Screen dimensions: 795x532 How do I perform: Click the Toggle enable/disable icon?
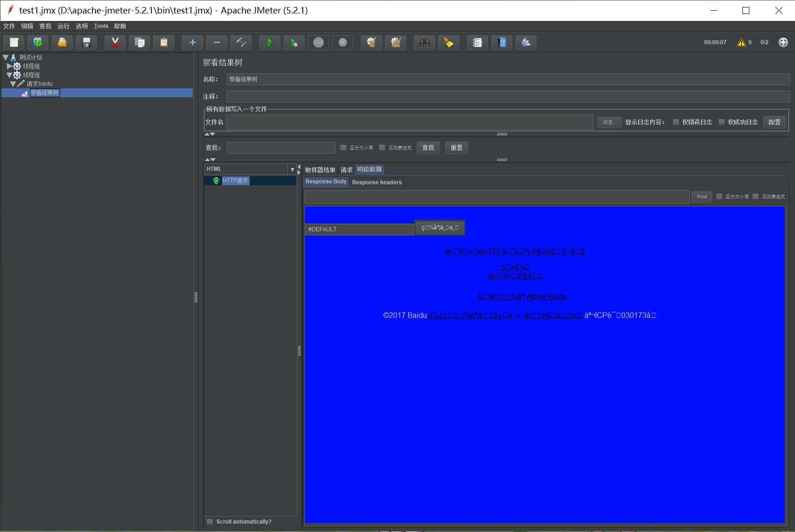click(241, 42)
